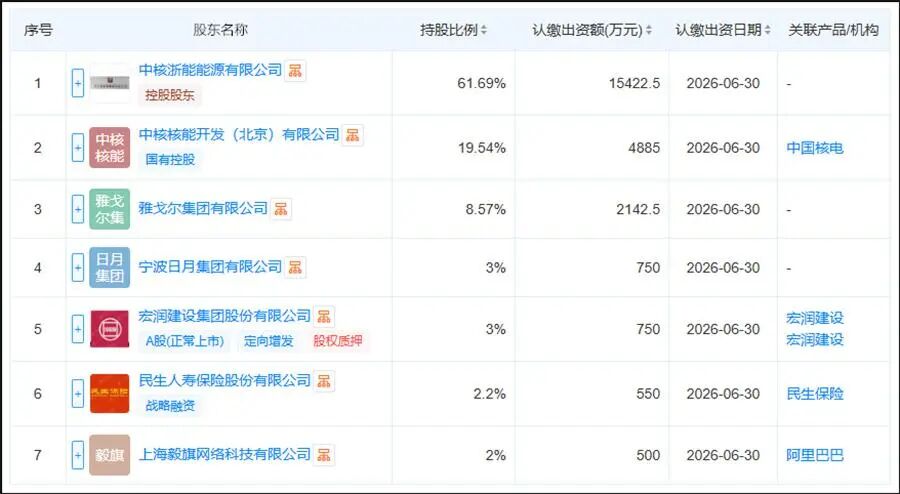Screen dimensions: 900x494
Task: Open 宏润建设集团股份有限公司 company link
Action: (x=224, y=316)
